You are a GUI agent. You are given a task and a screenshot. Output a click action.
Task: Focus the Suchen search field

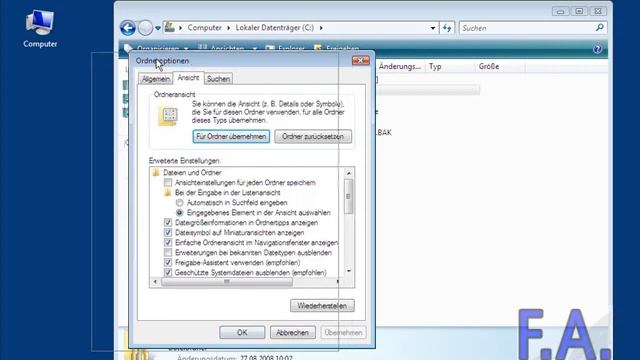(527, 28)
